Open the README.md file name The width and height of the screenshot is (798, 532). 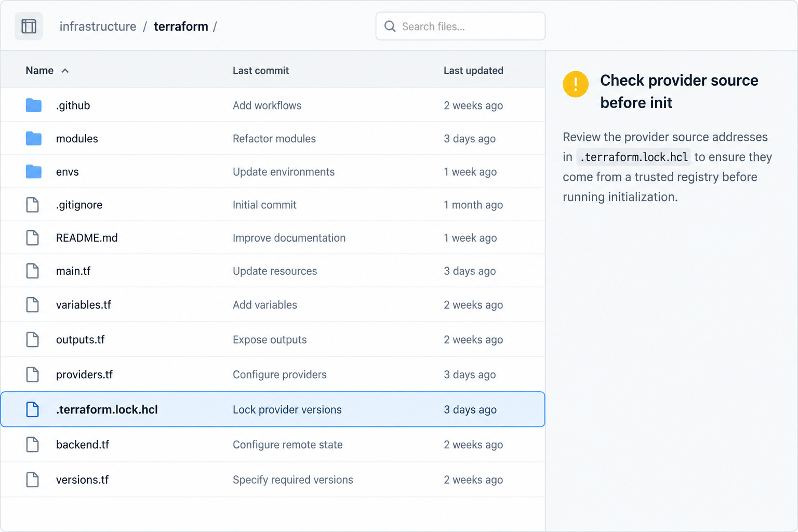(87, 238)
